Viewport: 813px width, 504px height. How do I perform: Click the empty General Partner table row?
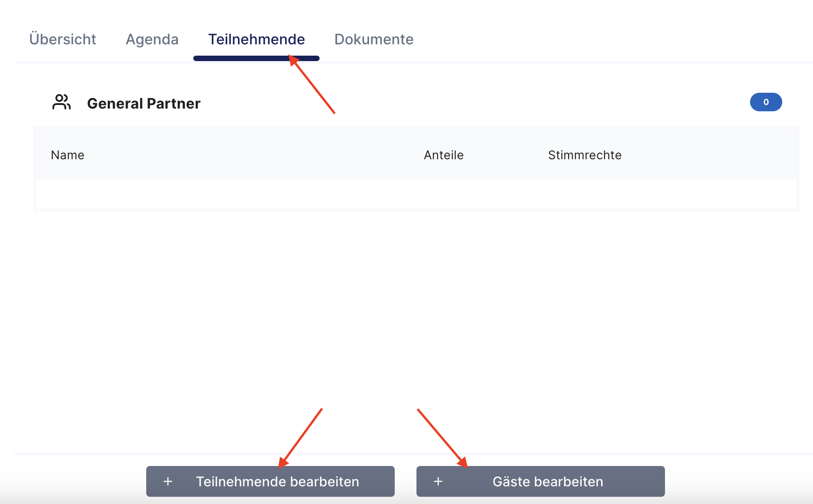tap(416, 194)
